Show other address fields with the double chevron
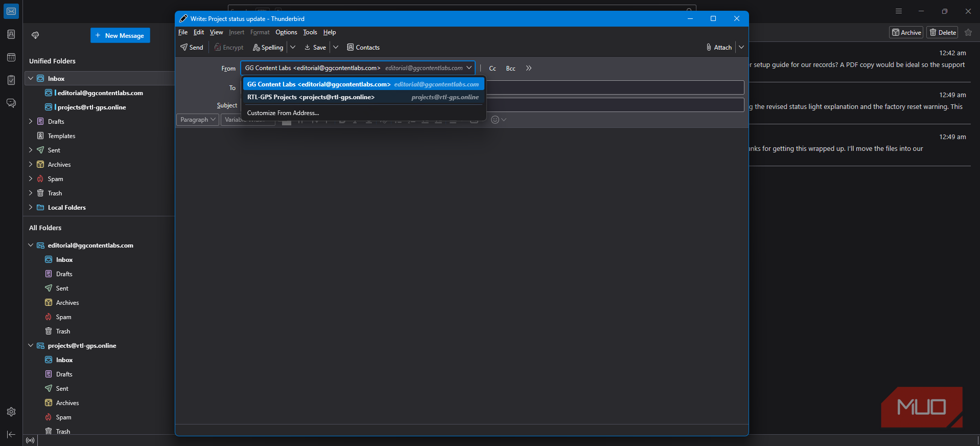Image resolution: width=980 pixels, height=446 pixels. point(529,68)
